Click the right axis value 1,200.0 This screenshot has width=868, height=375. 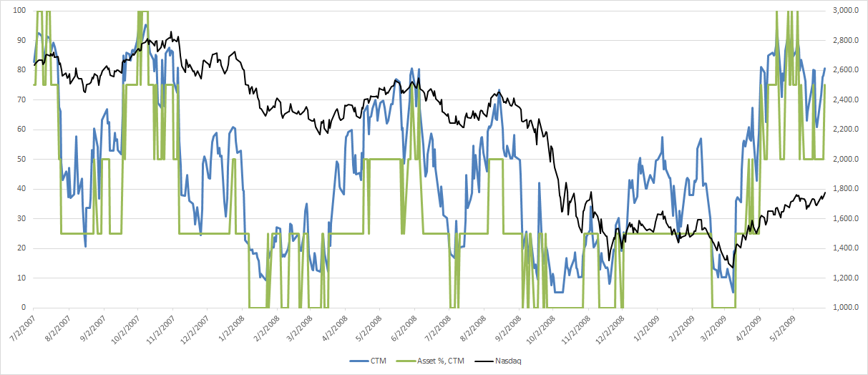(844, 278)
